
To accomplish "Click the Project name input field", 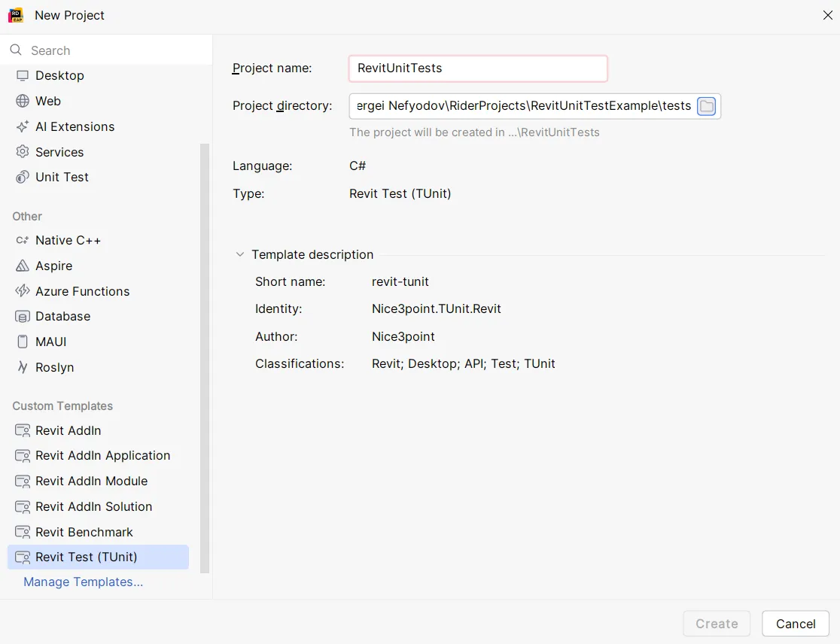I will 478,68.
